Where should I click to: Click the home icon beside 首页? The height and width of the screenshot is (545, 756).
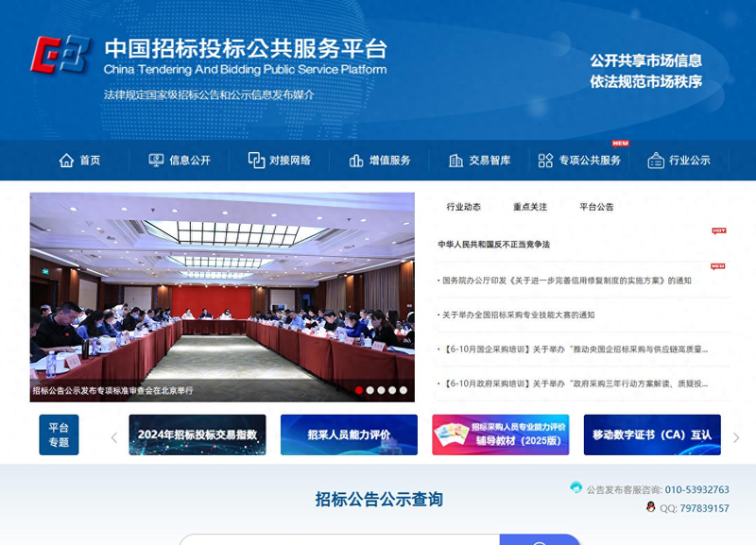pos(64,161)
